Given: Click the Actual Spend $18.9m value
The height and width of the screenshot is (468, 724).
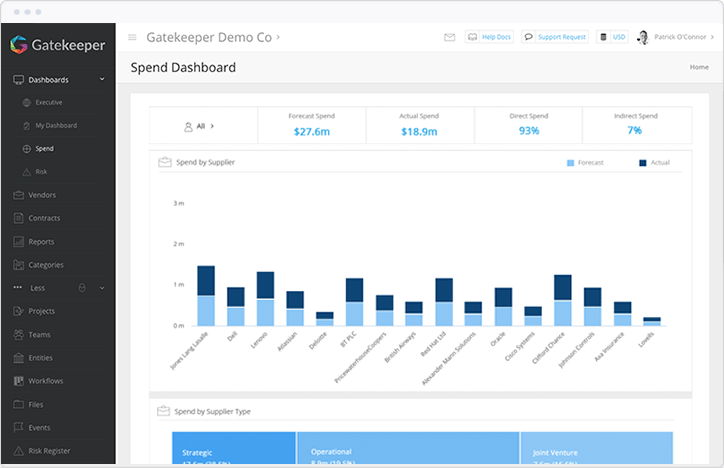Looking at the screenshot, I should pyautogui.click(x=419, y=132).
